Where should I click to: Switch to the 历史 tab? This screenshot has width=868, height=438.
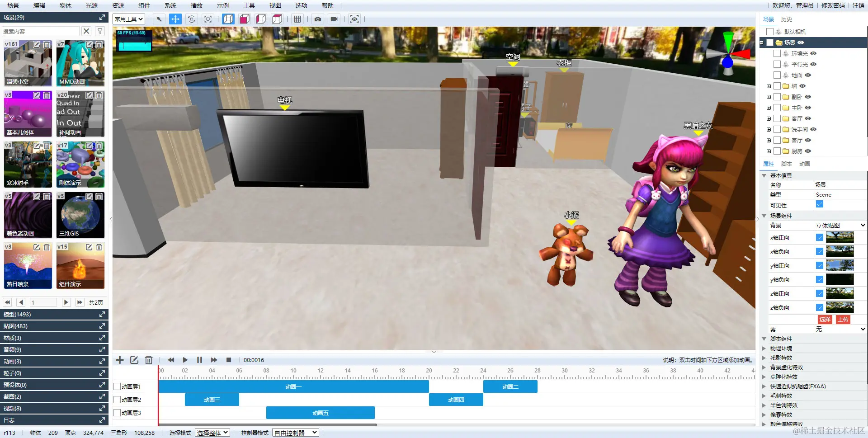point(787,19)
